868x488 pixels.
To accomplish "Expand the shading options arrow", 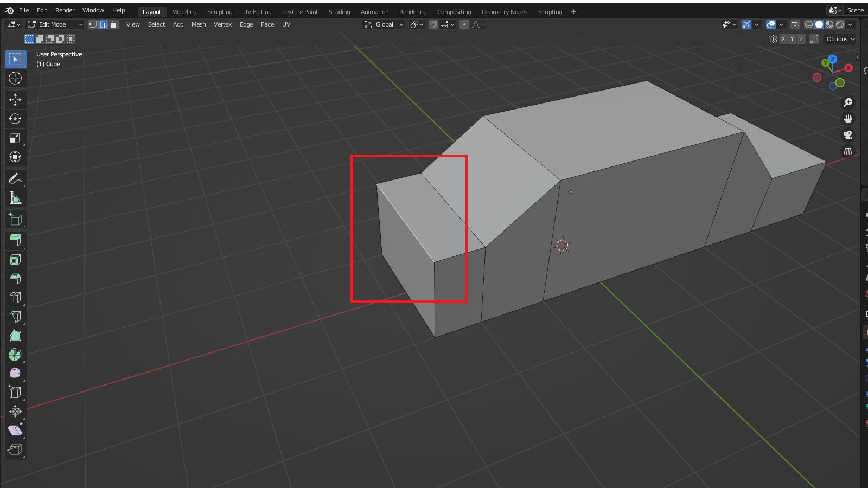I will 850,24.
